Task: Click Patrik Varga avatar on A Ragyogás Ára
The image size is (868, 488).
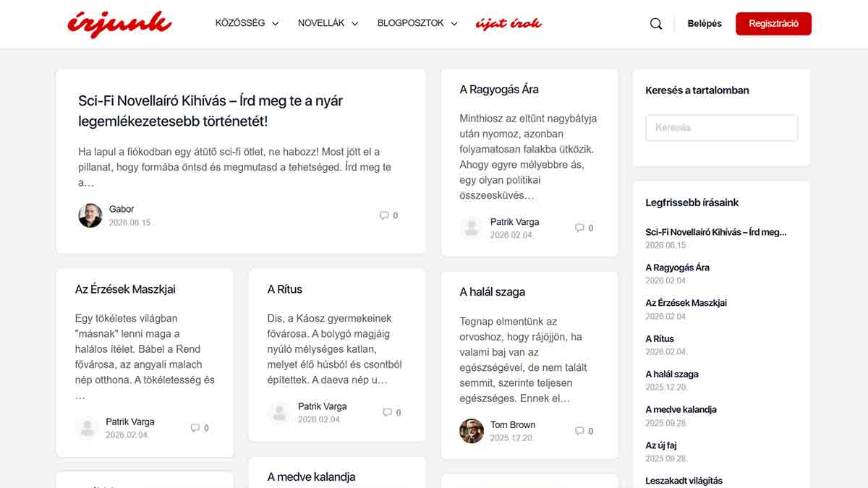Action: coord(472,228)
